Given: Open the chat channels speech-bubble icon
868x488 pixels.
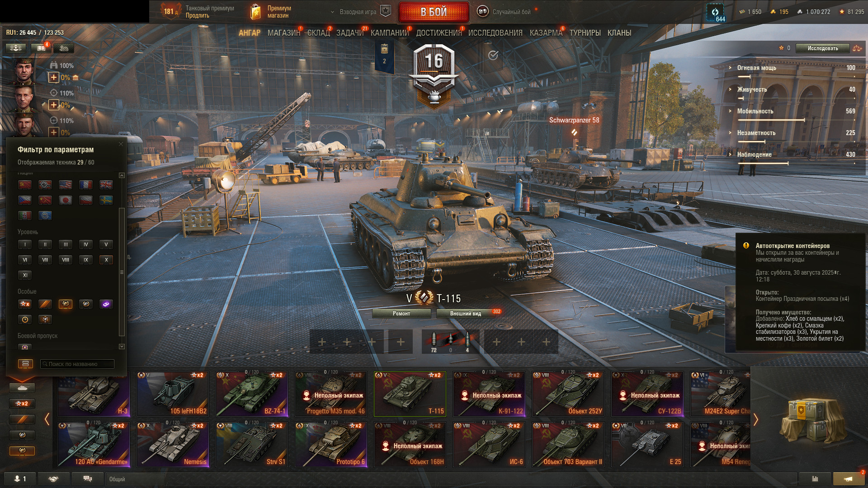Looking at the screenshot, I should click(x=88, y=479).
